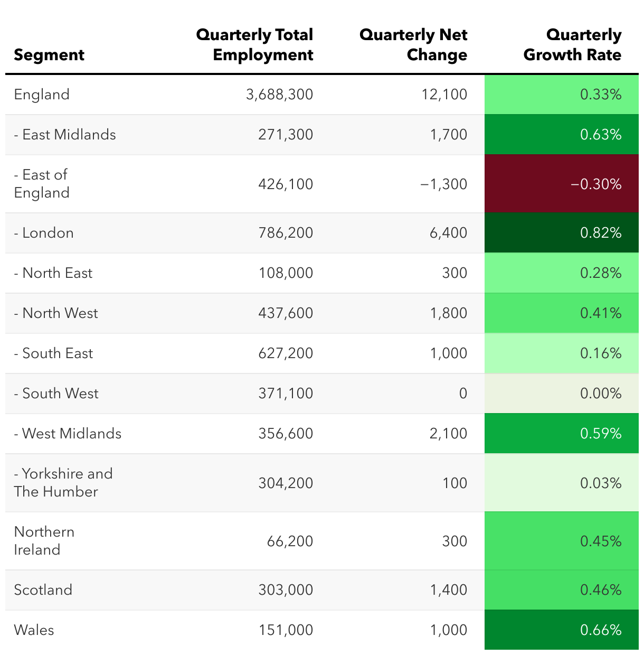Click Scotland's total employment 303,000

[286, 590]
